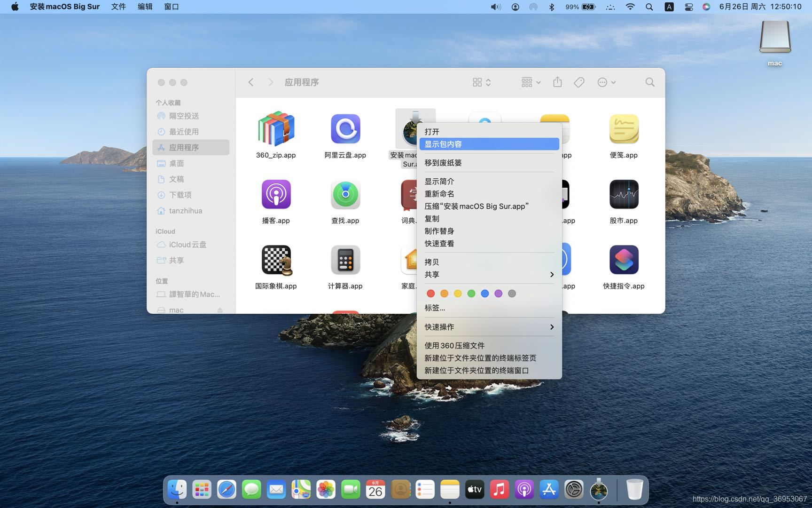Open Apple TV from the Dock
This screenshot has width=812, height=508.
coord(475,490)
